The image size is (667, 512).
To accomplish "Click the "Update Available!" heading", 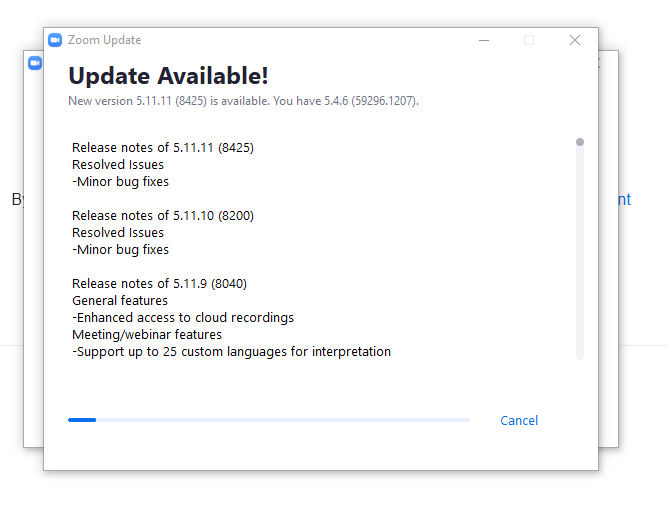I will point(168,76).
